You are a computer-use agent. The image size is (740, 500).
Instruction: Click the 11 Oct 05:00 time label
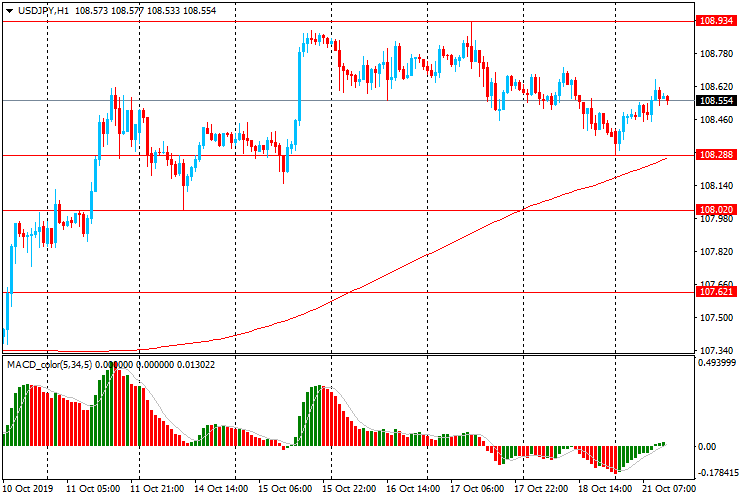[x=93, y=488]
